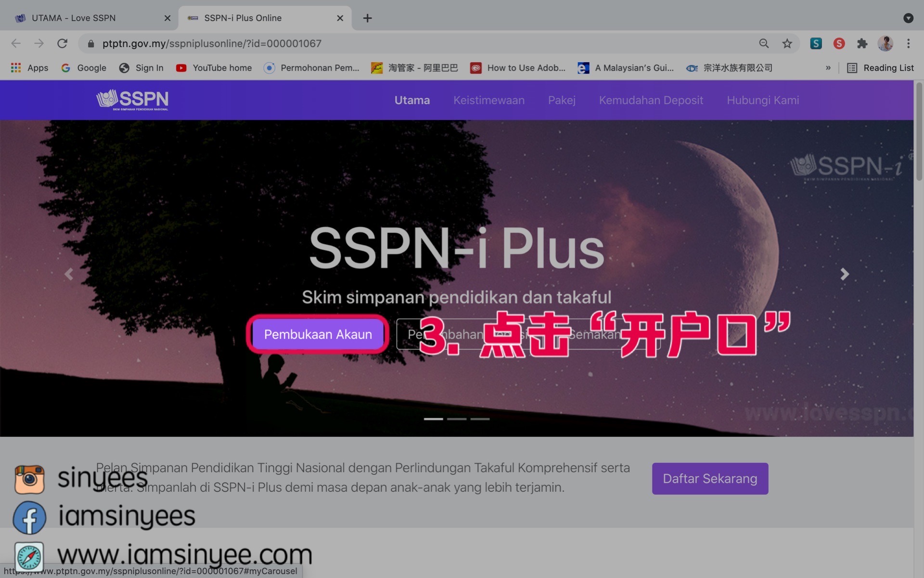The height and width of the screenshot is (578, 924).
Task: Open the Extensions puzzle icon
Action: (x=862, y=43)
